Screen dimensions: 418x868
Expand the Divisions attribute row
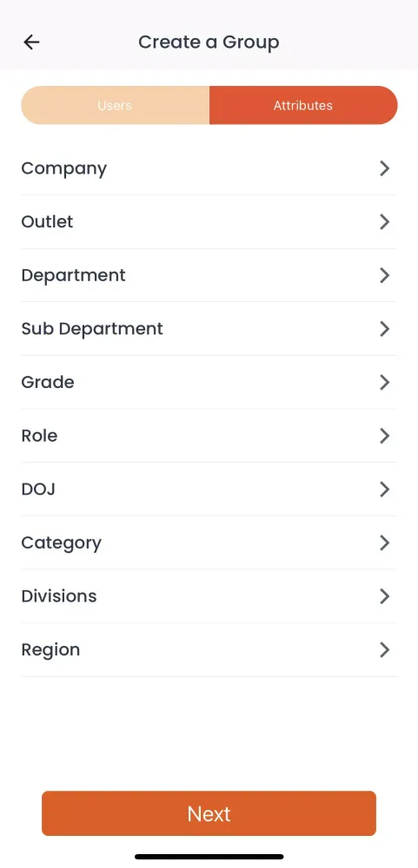tap(209, 596)
